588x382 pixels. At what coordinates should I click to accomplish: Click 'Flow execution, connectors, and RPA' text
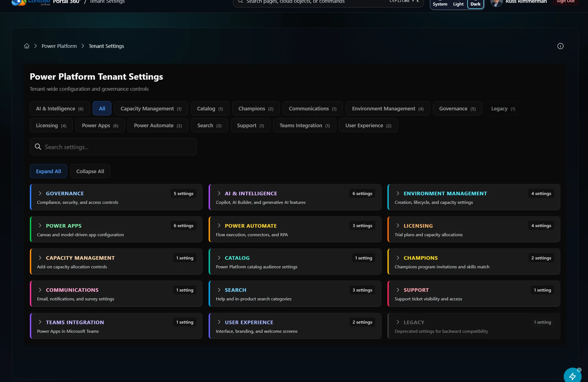click(252, 235)
